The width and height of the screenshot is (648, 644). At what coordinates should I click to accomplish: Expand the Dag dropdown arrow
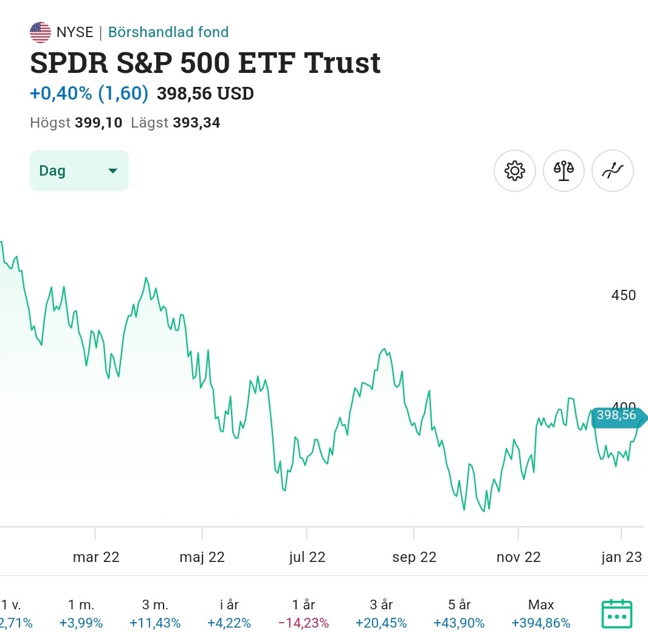(x=112, y=171)
